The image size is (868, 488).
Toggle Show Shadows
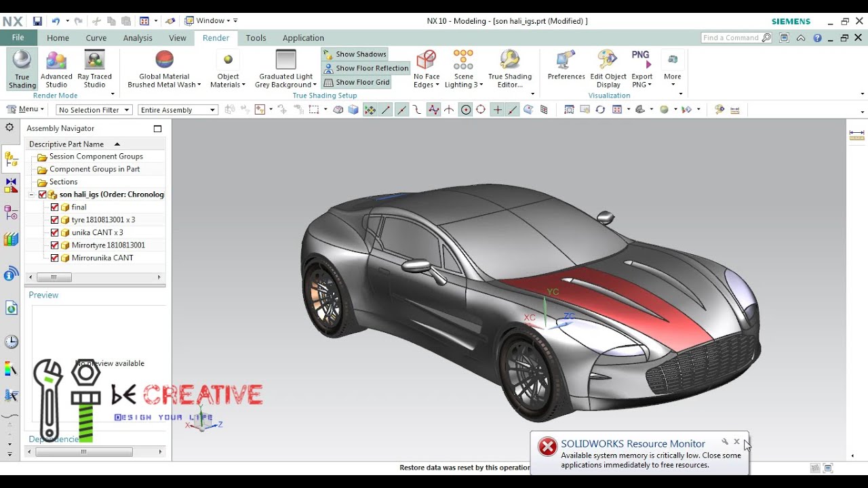pos(355,54)
